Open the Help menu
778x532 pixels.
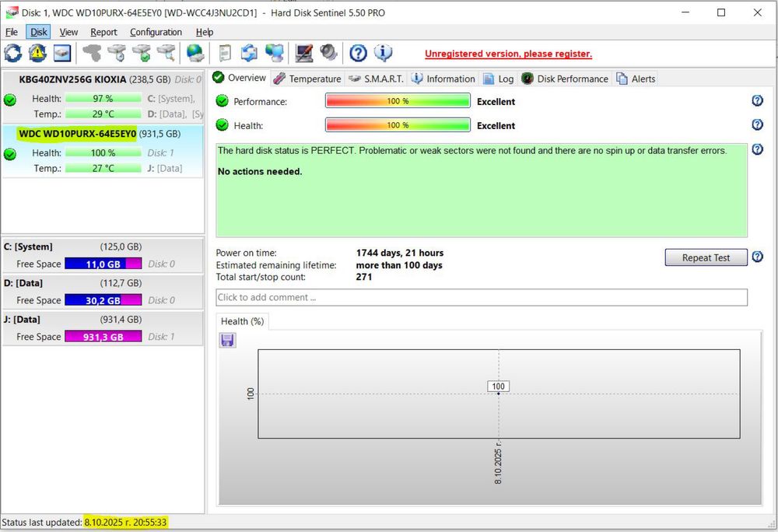click(205, 32)
